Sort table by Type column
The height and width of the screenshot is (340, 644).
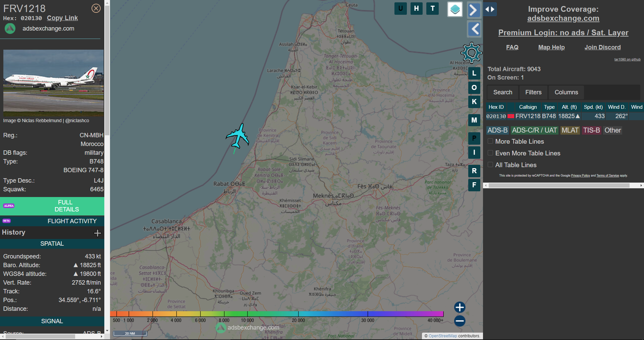point(549,107)
